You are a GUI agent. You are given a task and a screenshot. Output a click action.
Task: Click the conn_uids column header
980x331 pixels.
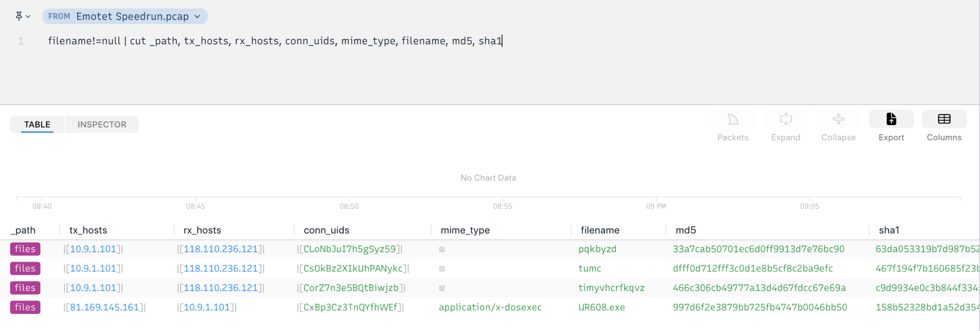pyautogui.click(x=326, y=230)
